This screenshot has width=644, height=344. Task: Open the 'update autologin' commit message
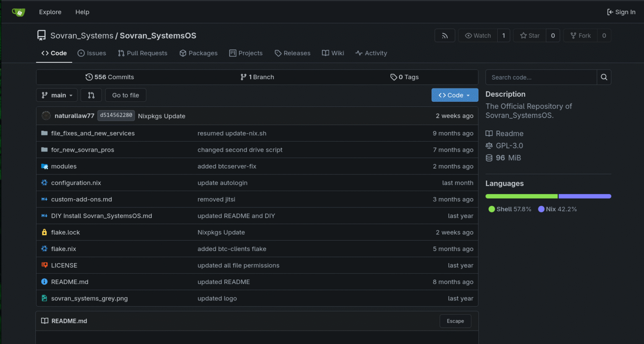pyautogui.click(x=223, y=183)
